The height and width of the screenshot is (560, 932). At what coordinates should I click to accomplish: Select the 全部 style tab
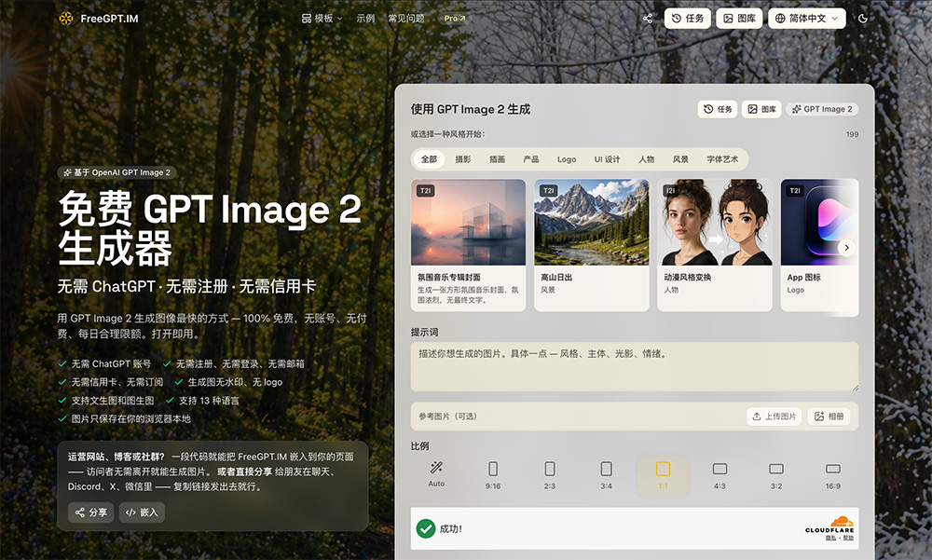(x=429, y=159)
